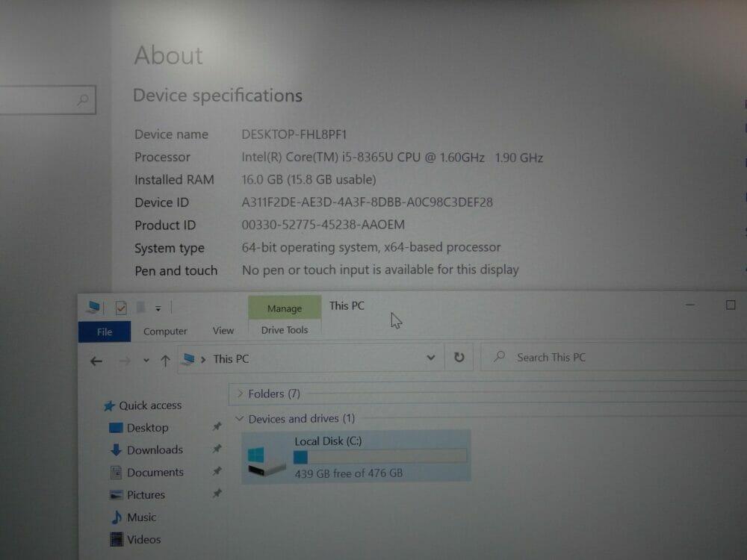The width and height of the screenshot is (747, 560).
Task: Collapse the Devices and drives group
Action: pyautogui.click(x=240, y=419)
